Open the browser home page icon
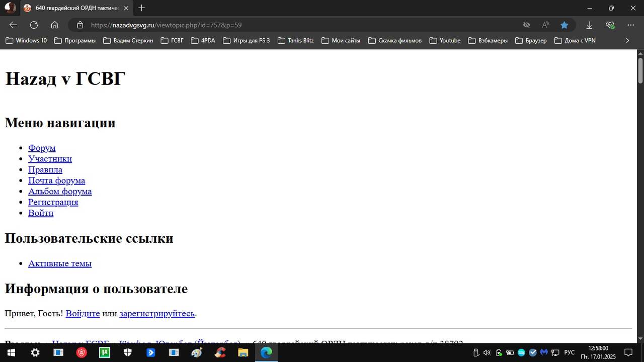This screenshot has height=362, width=644. click(55, 25)
